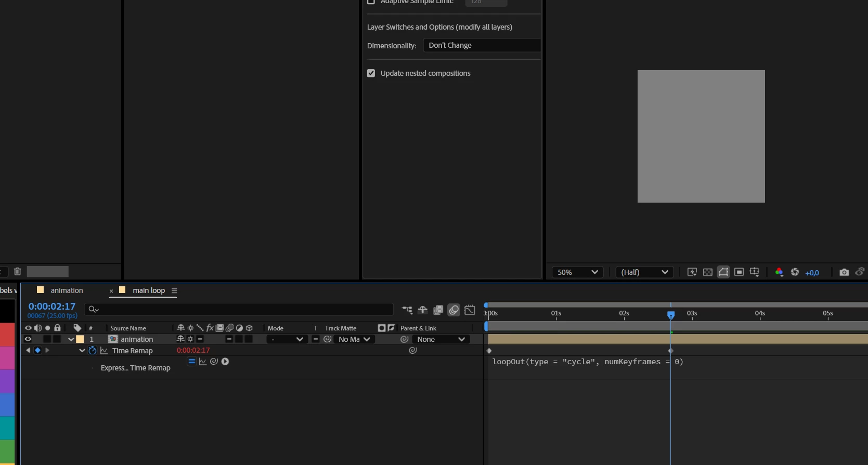Toggle mask and shape path visibility icon
868x465 pixels.
coord(723,272)
